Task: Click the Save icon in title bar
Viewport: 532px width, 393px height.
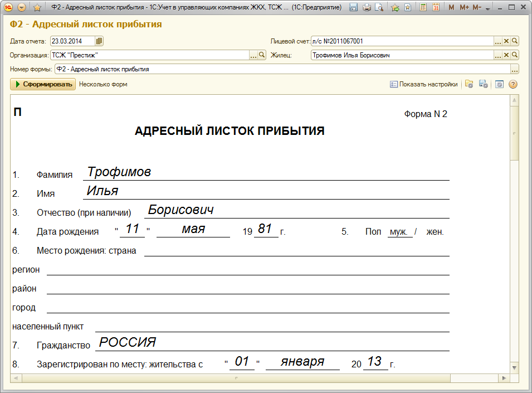Action: pyautogui.click(x=353, y=7)
